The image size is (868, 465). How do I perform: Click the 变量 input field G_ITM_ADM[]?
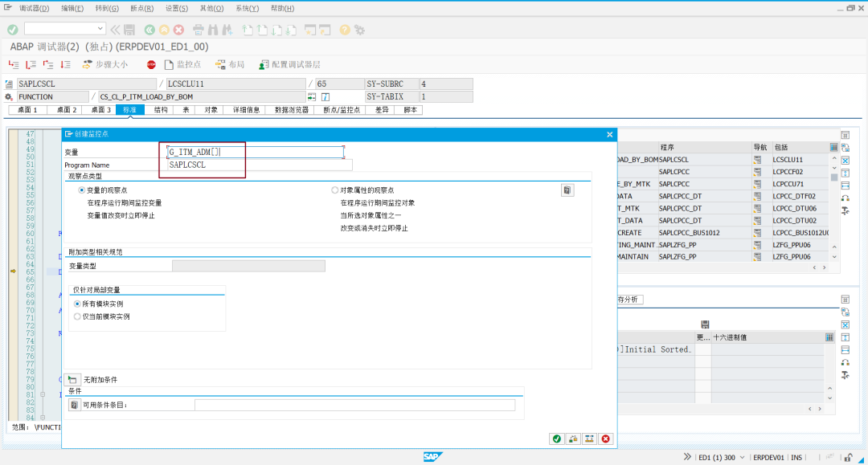point(256,152)
